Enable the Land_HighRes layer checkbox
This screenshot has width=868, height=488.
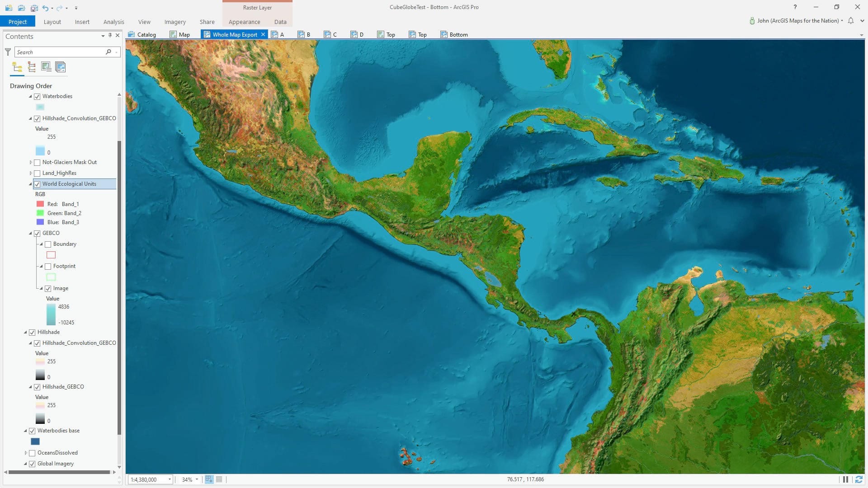[x=37, y=174]
